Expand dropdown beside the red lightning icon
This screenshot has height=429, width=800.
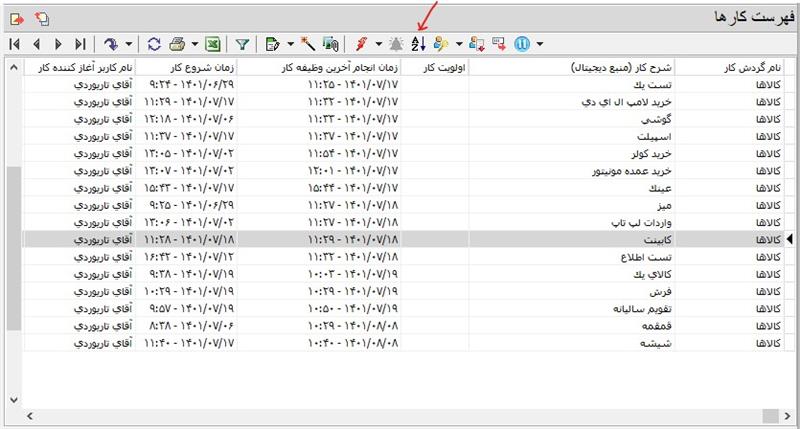coord(378,44)
